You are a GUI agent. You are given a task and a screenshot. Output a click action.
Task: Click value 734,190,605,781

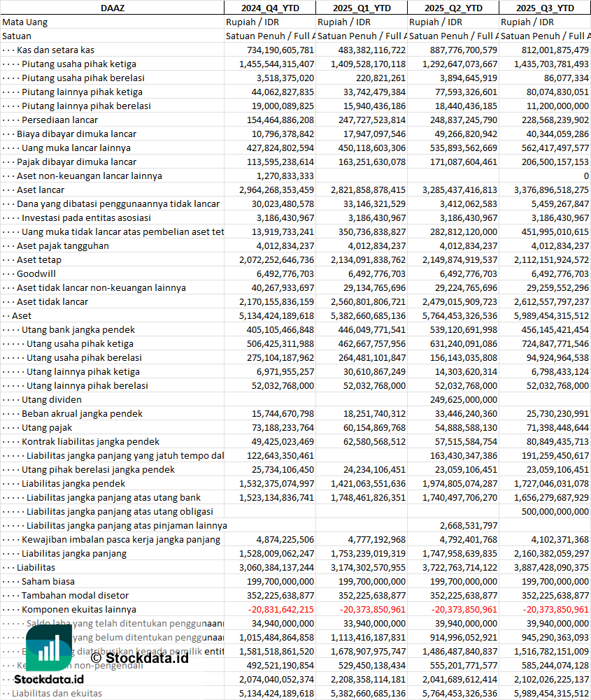(x=280, y=50)
